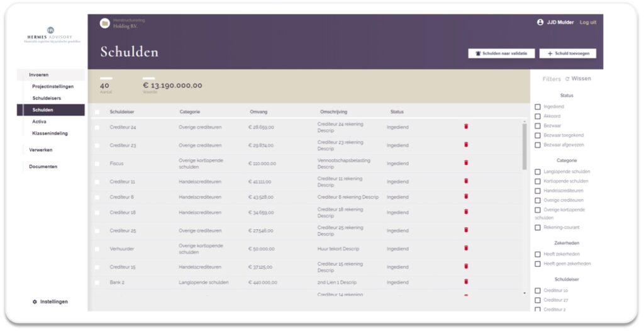
Task: Tick the Heeft geen zekerheden filter
Action: click(538, 264)
